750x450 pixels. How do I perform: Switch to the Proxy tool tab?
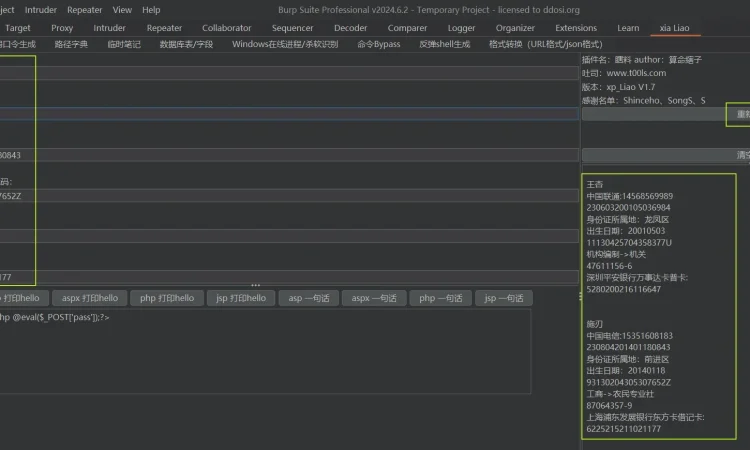[62, 28]
